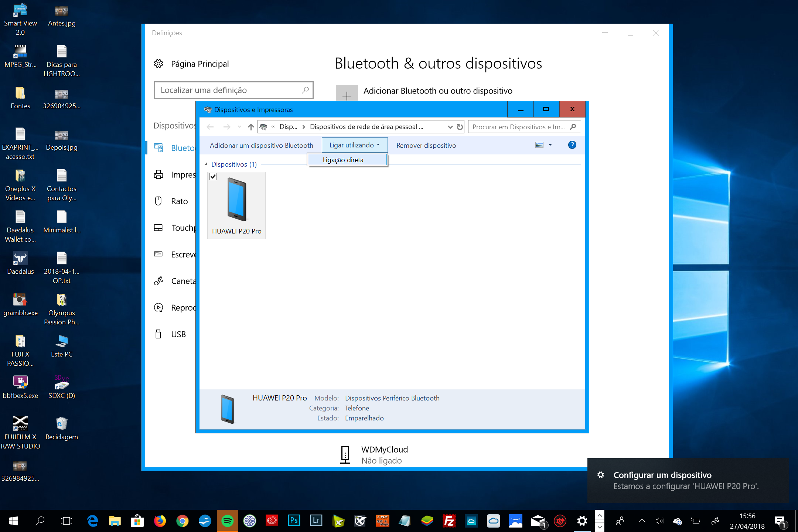Launch Google Chrome from the taskbar
Screen dimensions: 798x532
(x=182, y=521)
